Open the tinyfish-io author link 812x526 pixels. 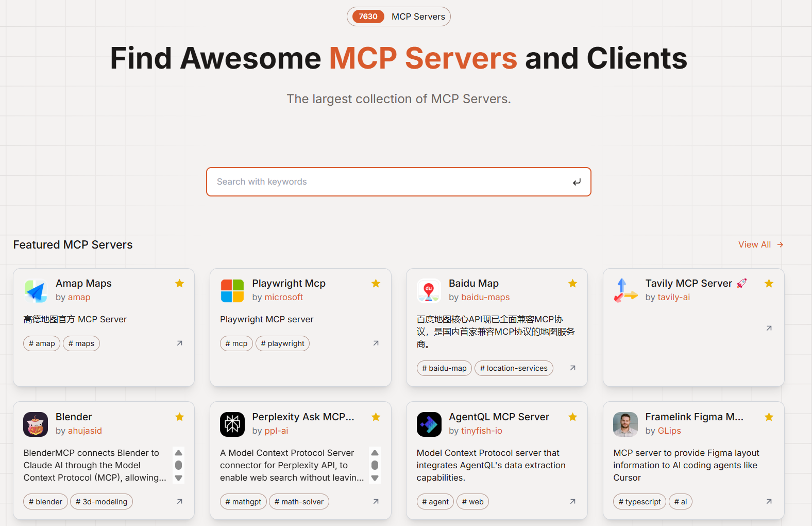pyautogui.click(x=482, y=431)
